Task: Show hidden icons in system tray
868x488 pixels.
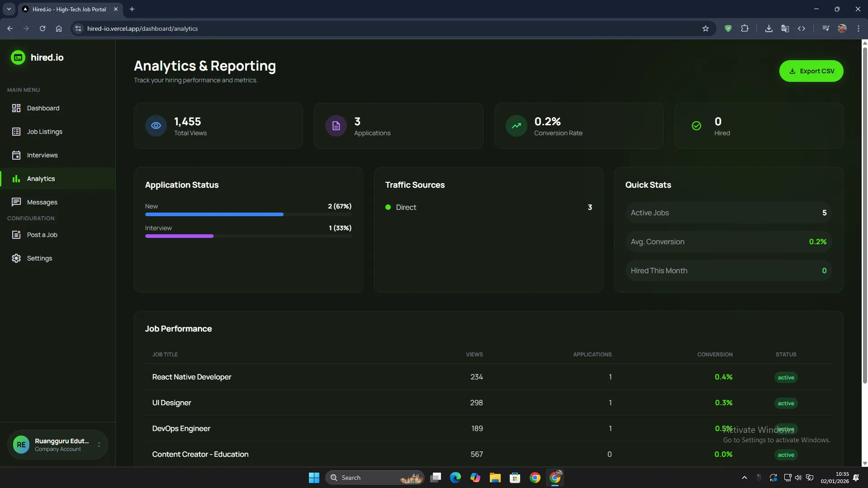Action: (744, 478)
